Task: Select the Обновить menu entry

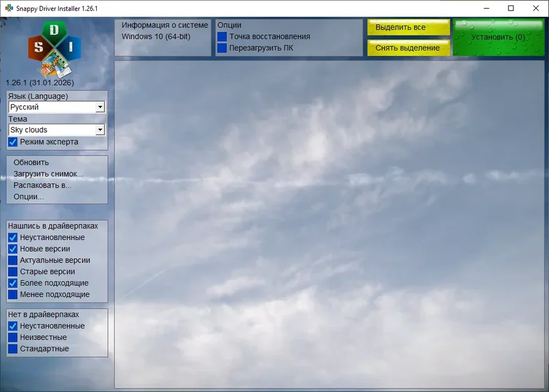Action: (31, 162)
